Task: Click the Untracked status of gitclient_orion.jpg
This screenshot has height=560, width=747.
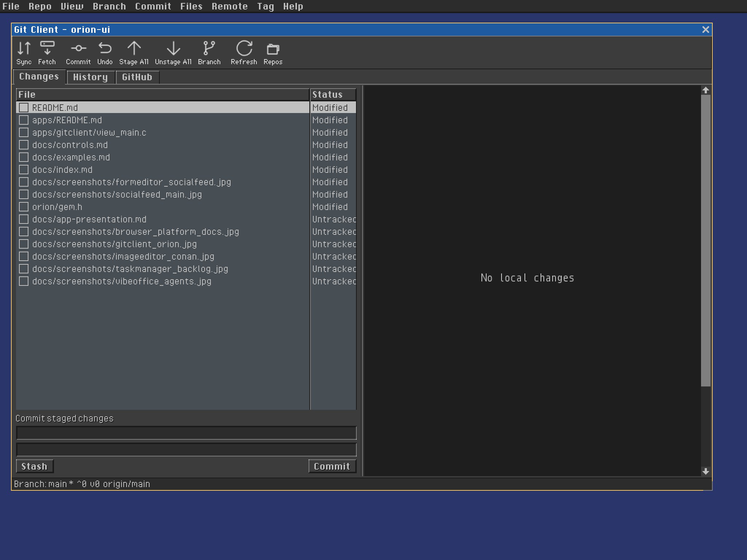Action: coord(334,244)
